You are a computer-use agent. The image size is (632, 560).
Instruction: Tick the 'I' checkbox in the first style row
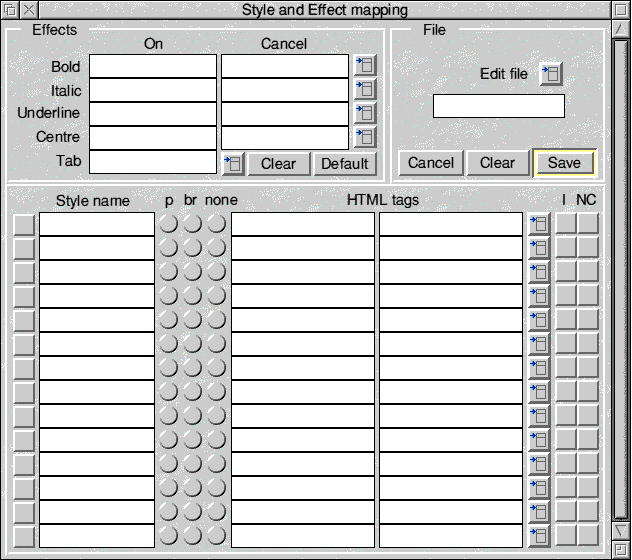[x=566, y=224]
